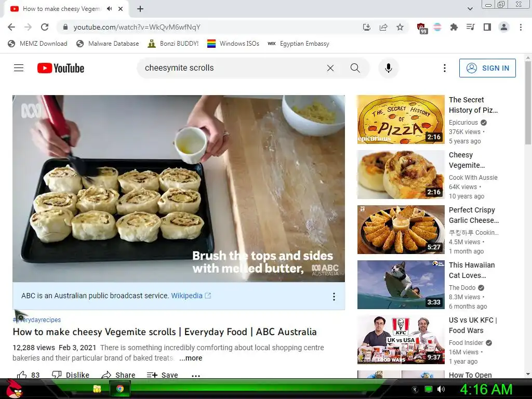
Task: Open info panel three-dot options
Action: tap(334, 297)
